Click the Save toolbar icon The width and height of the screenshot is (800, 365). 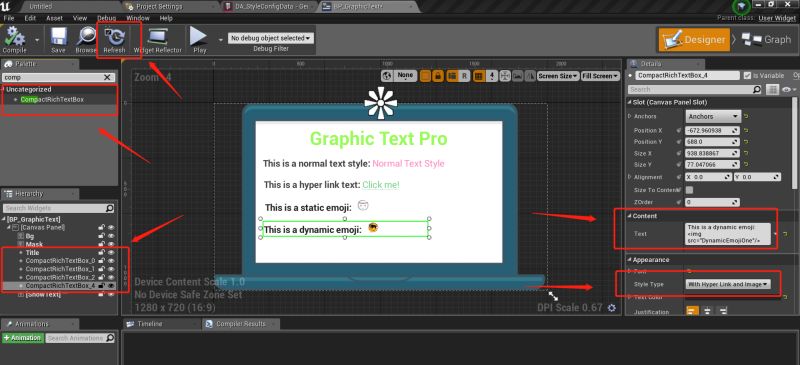point(58,37)
